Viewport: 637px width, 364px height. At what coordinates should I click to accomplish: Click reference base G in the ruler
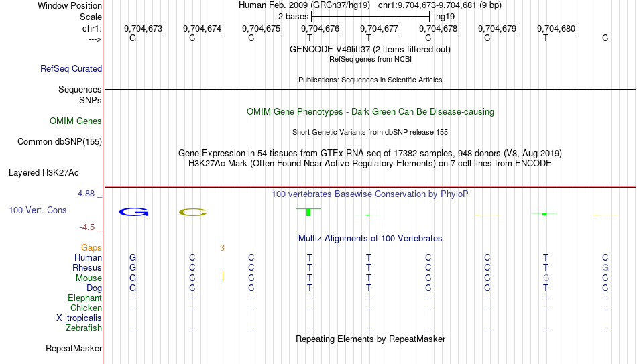coord(133,38)
